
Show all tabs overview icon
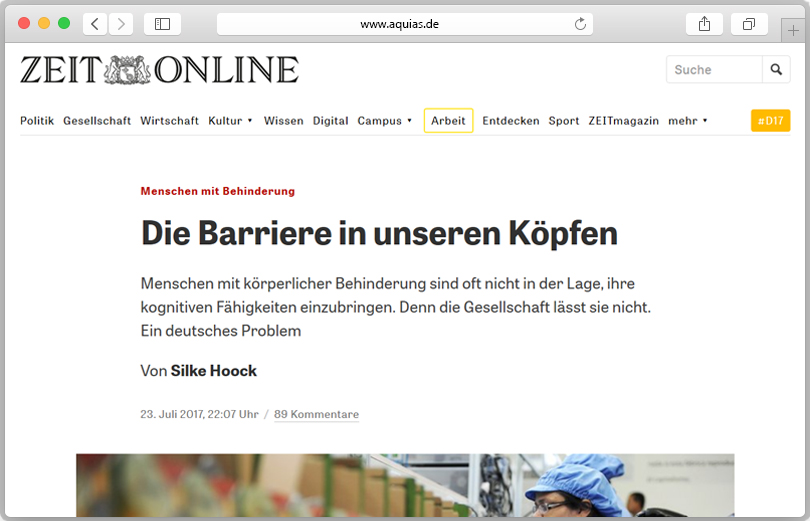(x=749, y=24)
